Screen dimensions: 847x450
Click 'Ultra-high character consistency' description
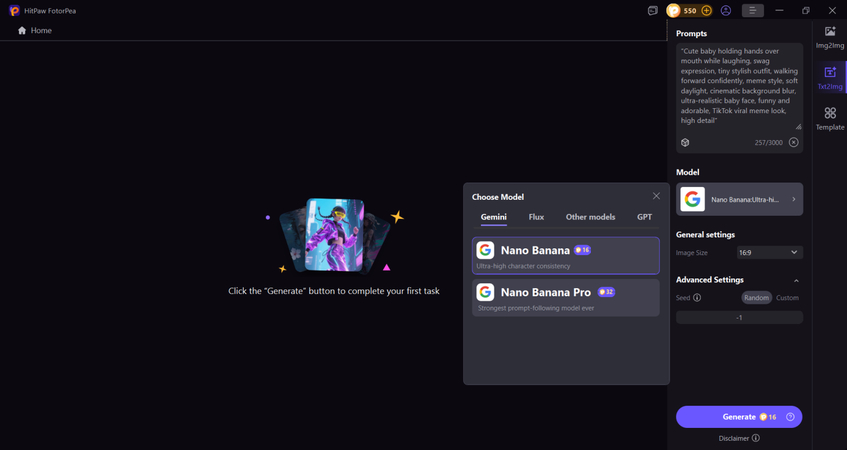(523, 266)
